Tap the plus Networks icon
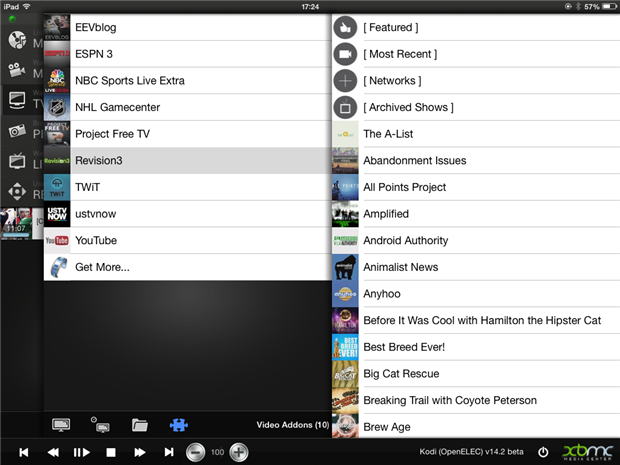 pos(345,80)
